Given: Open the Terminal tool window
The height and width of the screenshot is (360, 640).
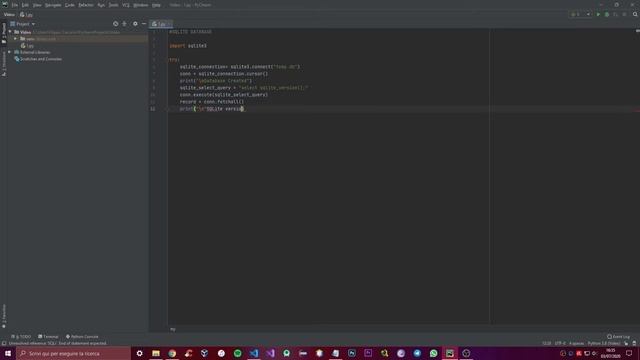Looking at the screenshot, I should (x=48, y=337).
